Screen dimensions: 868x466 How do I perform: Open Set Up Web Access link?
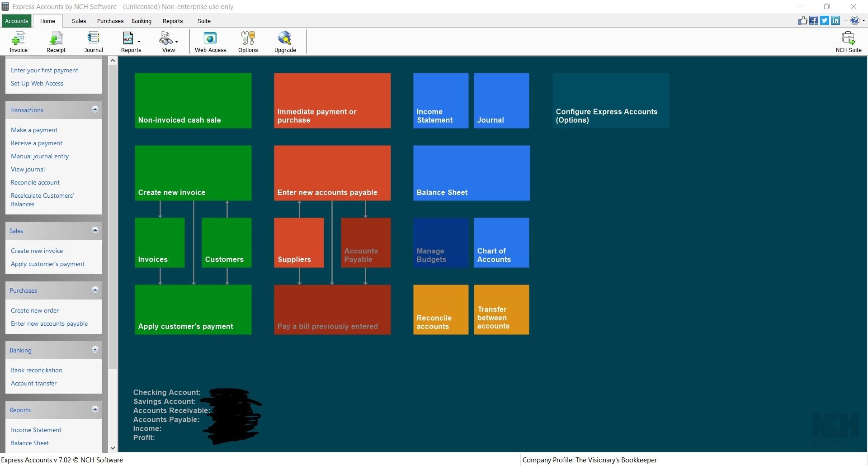click(x=37, y=83)
